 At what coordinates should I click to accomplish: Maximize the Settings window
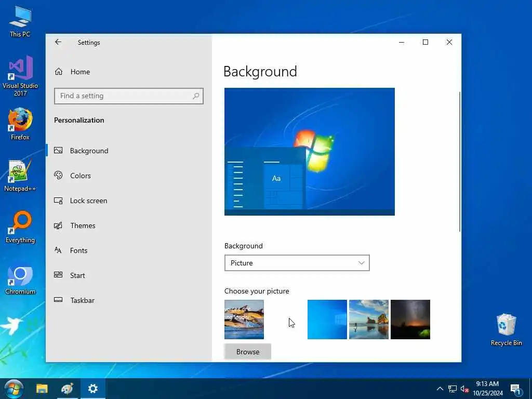coord(425,42)
